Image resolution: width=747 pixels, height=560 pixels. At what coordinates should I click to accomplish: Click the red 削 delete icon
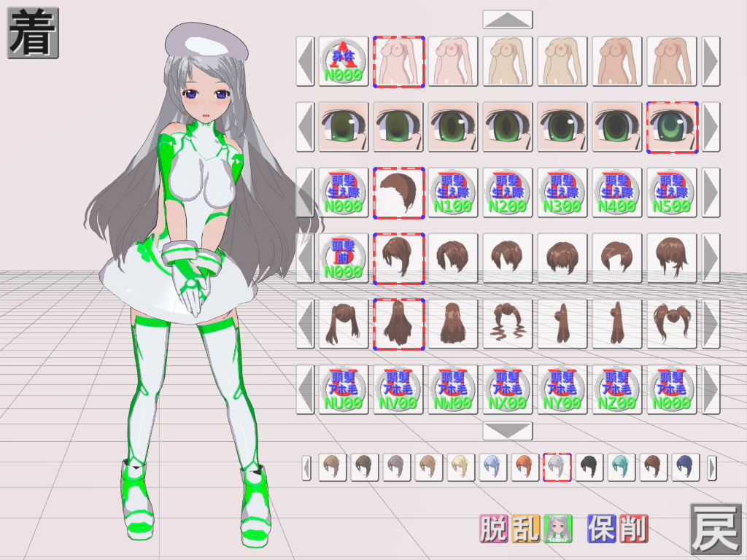(x=634, y=529)
